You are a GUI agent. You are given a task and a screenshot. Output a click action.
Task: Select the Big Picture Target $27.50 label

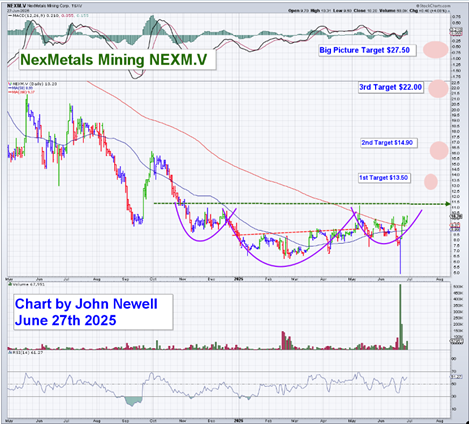pyautogui.click(x=367, y=50)
